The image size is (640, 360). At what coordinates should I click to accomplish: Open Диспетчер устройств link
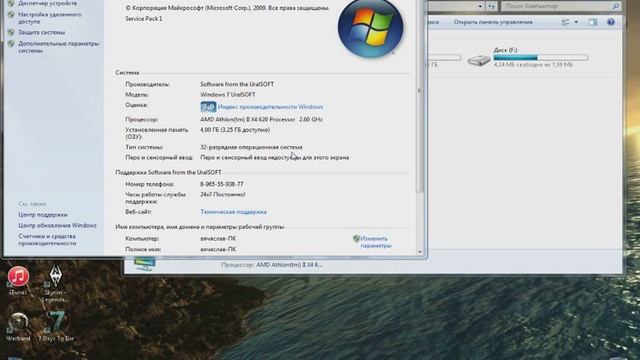click(x=47, y=3)
